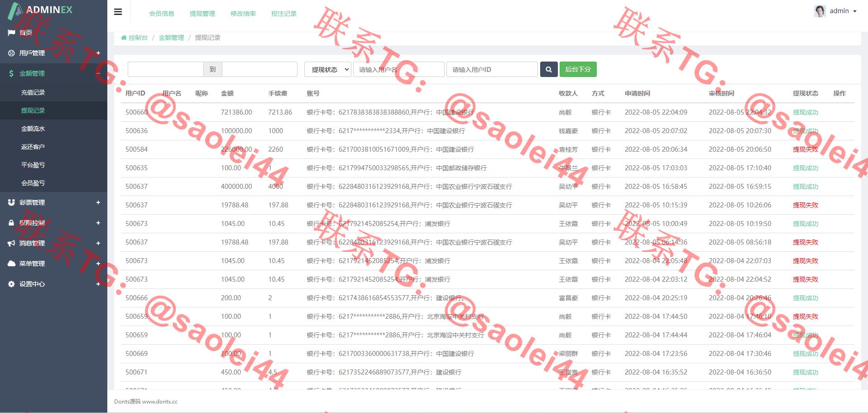Open 修改倍率 top navigation link
The width and height of the screenshot is (868, 413).
click(x=243, y=14)
